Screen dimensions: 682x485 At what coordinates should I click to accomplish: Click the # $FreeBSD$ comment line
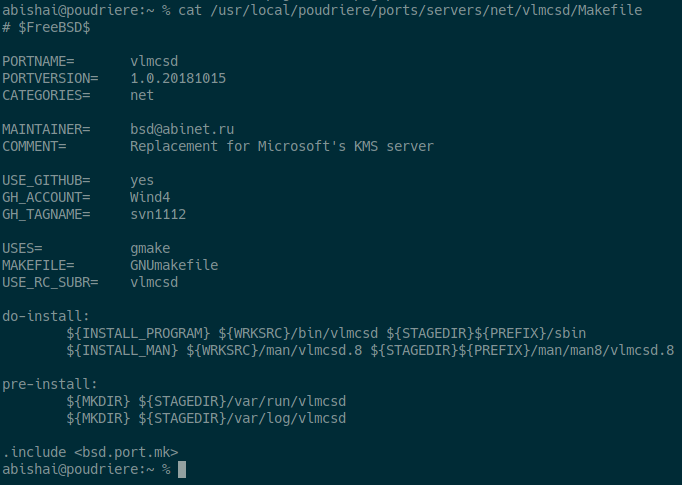coord(46,27)
